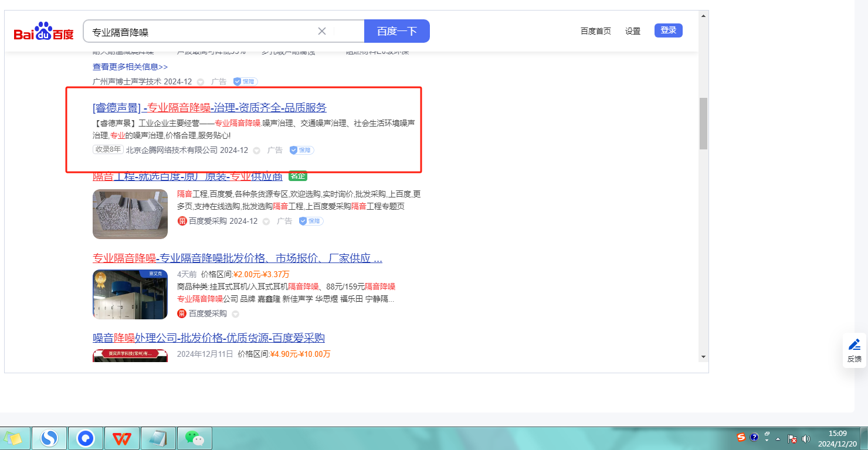Expand dropdown next to 北京企腾网络技术有限公司 2024-12
The height and width of the screenshot is (450, 868).
[256, 151]
